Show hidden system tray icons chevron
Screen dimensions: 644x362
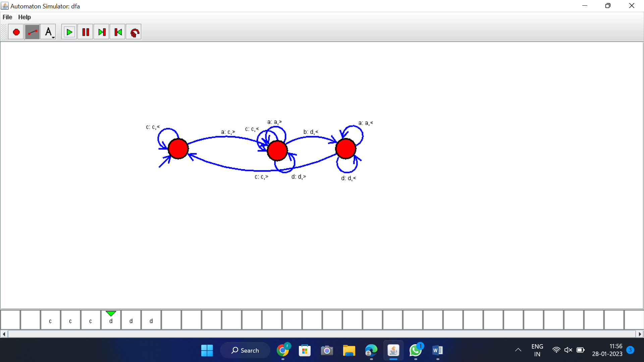[518, 350]
